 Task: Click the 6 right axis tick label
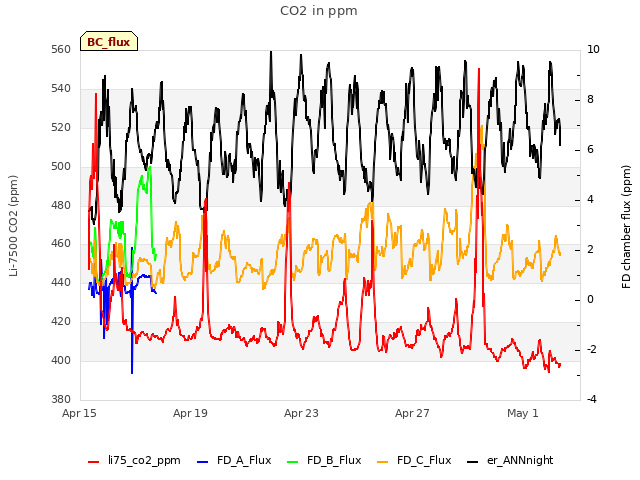point(591,150)
